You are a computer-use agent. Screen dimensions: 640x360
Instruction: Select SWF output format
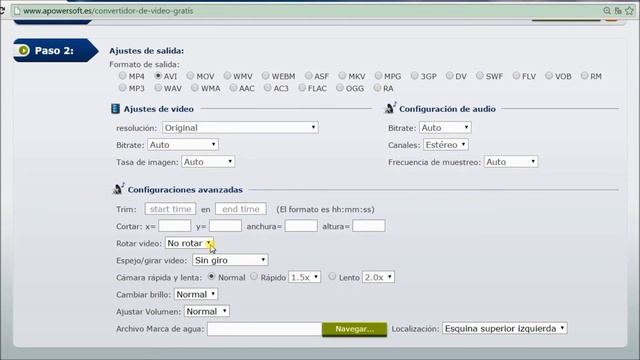[480, 76]
